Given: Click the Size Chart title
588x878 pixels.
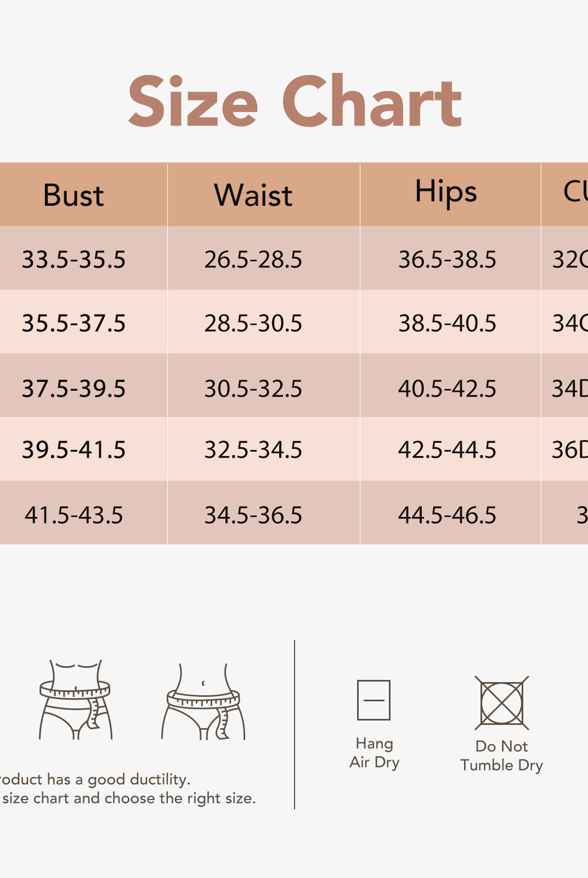Looking at the screenshot, I should pos(295,102).
